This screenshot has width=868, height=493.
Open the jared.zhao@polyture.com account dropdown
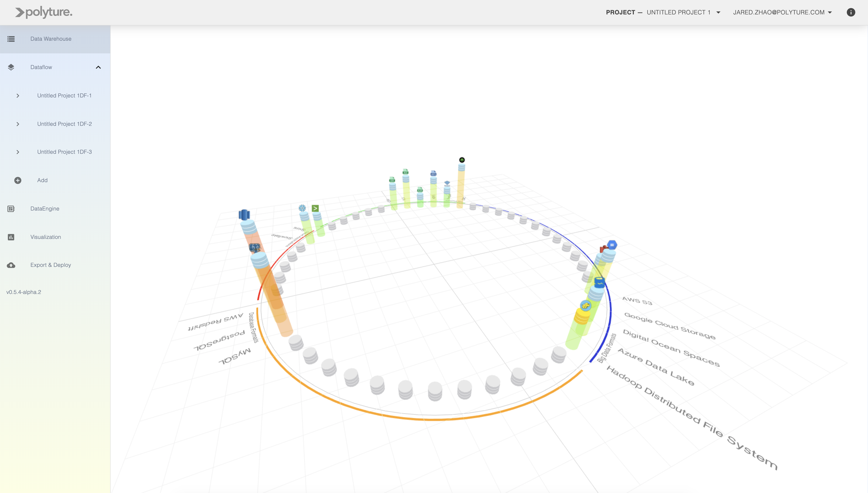tap(782, 12)
